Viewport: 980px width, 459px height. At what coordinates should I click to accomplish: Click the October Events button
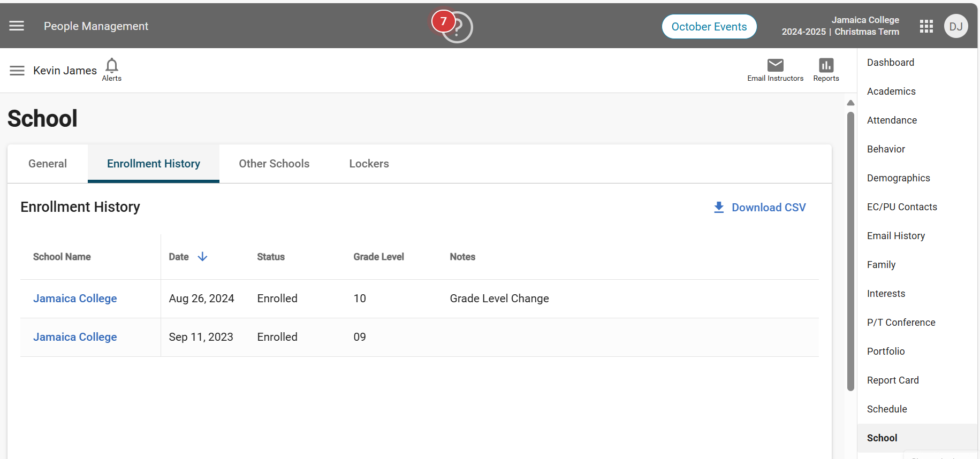coord(709,26)
